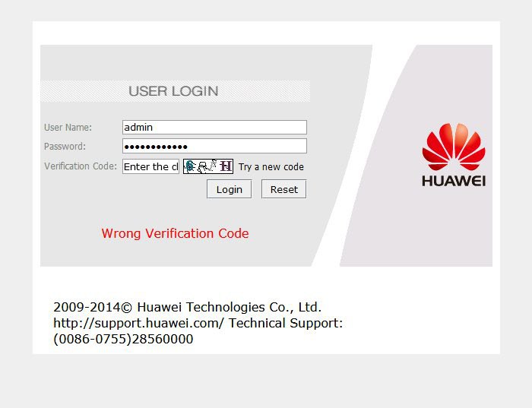Click the 'Technical Support:' footer text
Image resolution: width=532 pixels, height=408 pixels.
pos(286,323)
